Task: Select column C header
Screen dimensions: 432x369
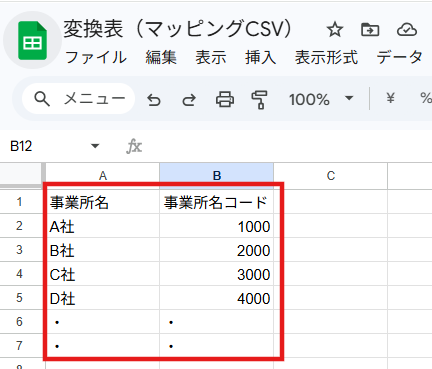Action: (x=331, y=176)
